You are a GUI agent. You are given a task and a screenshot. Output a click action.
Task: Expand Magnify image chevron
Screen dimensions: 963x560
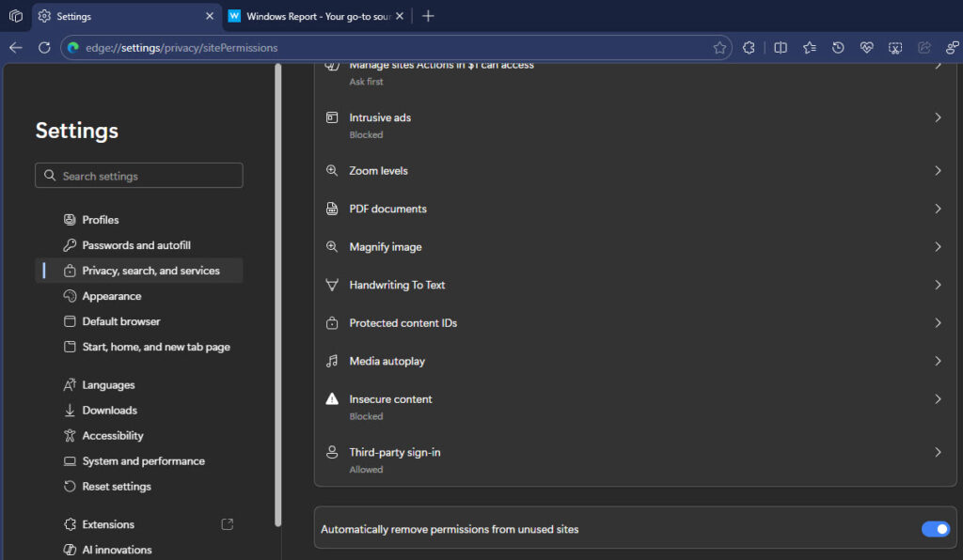tap(938, 246)
